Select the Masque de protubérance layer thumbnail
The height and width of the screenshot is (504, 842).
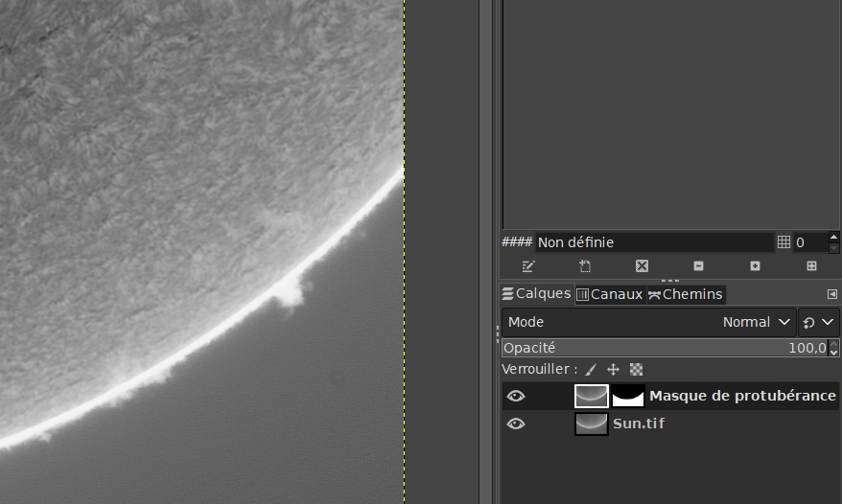pos(592,396)
